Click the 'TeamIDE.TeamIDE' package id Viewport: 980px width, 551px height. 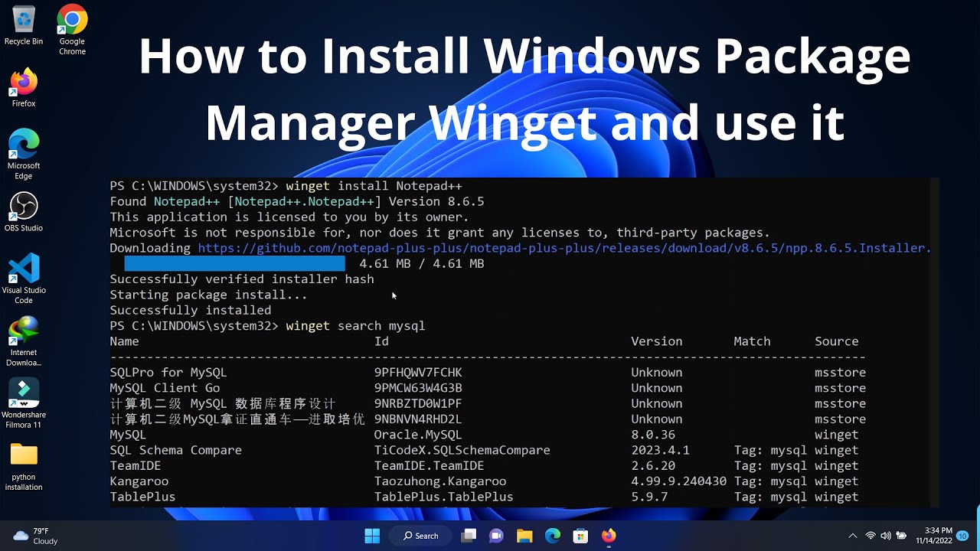click(429, 465)
